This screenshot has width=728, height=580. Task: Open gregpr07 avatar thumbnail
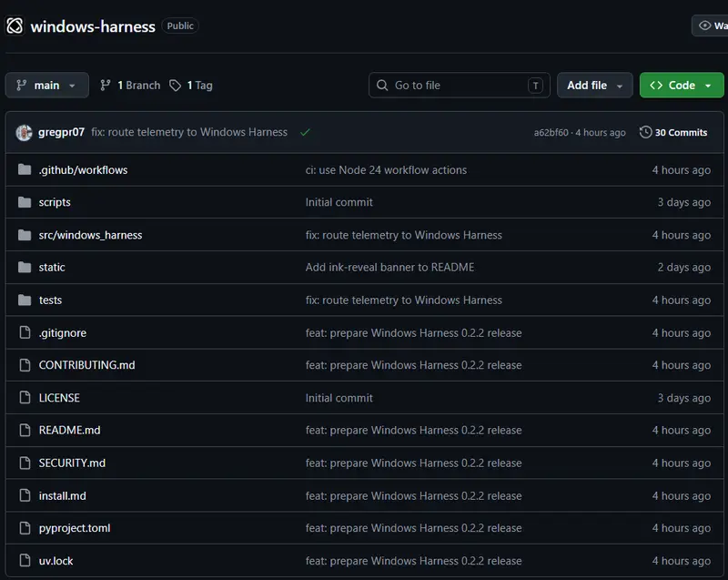click(x=24, y=132)
